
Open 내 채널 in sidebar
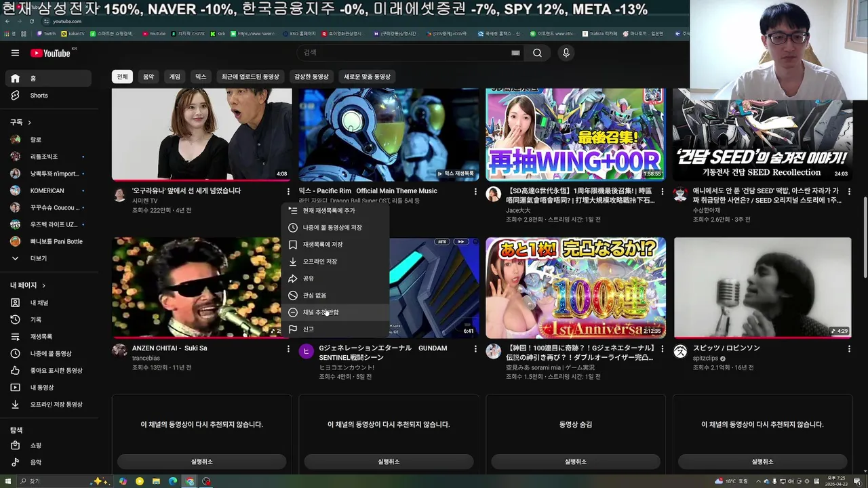pos(47,303)
